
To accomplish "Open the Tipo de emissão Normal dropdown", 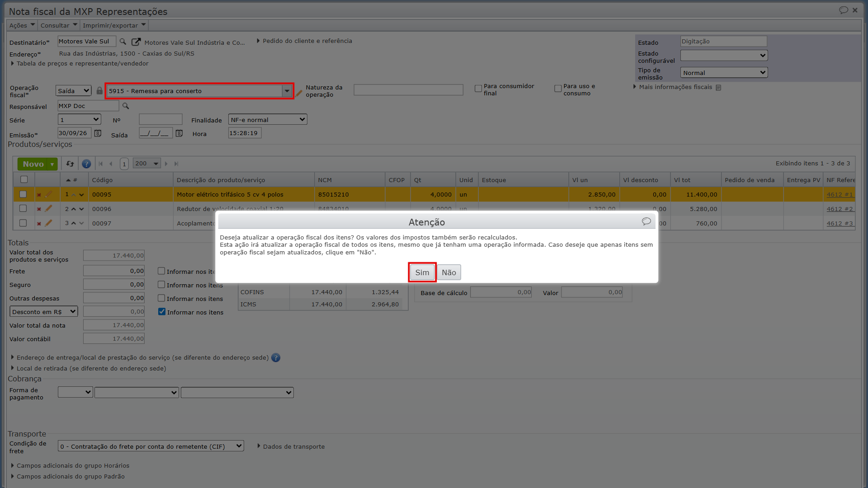I will point(724,73).
